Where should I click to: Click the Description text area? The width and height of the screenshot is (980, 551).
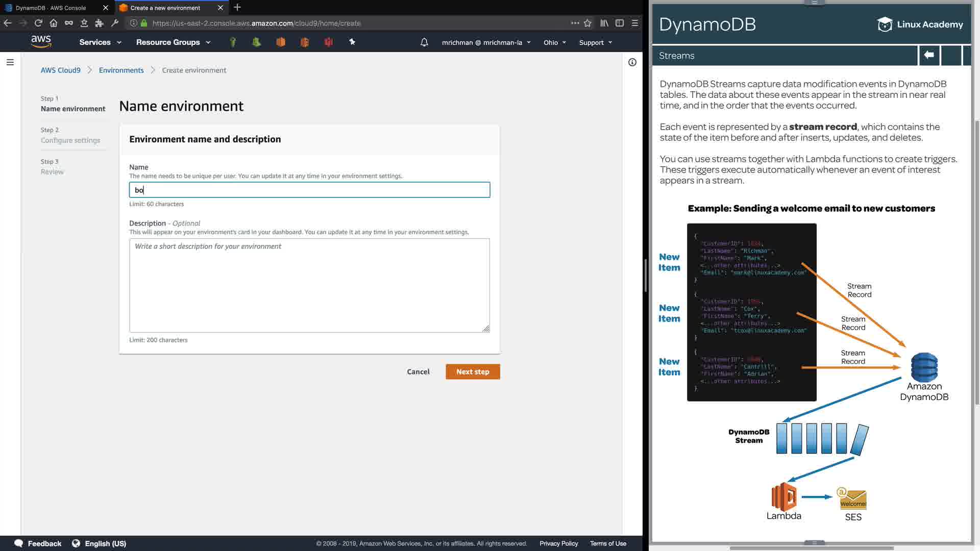click(309, 286)
